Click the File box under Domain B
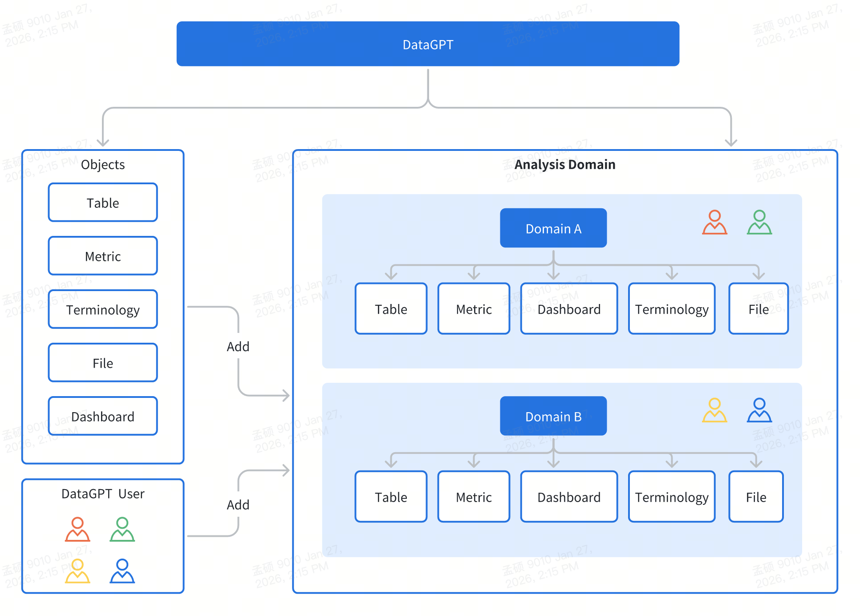860x616 pixels. [x=756, y=497]
